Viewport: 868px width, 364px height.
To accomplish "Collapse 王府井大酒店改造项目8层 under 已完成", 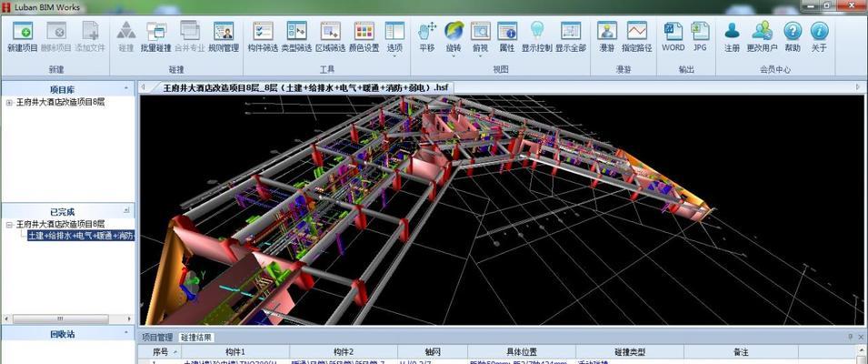I will (9, 225).
